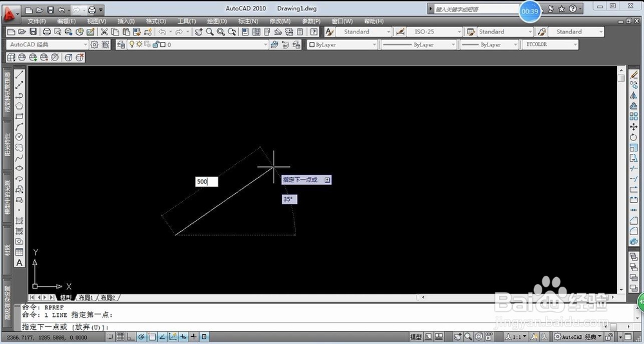Toggle Grid Display in status bar
Image resolution: width=644 pixels, height=344 pixels.
120,337
